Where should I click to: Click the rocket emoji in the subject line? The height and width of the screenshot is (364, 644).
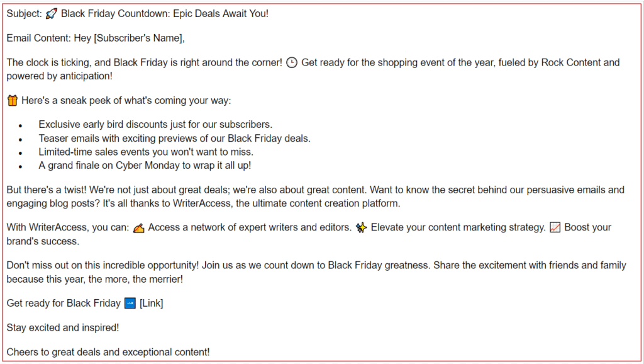pyautogui.click(x=52, y=14)
